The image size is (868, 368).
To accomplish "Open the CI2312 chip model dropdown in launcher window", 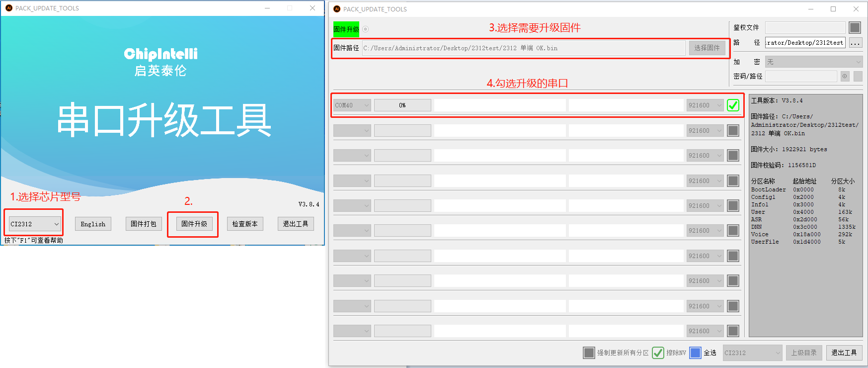I will point(35,224).
